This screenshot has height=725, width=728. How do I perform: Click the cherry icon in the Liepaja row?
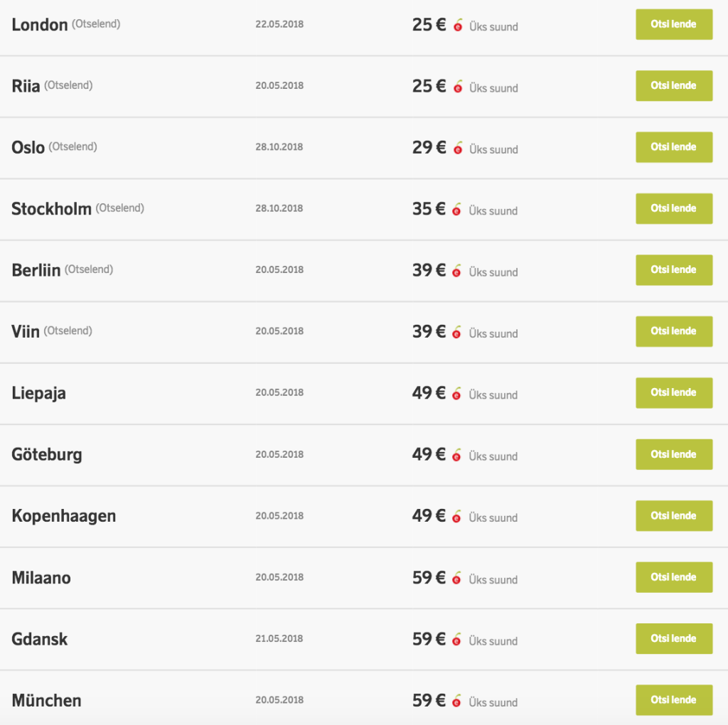coord(458,394)
